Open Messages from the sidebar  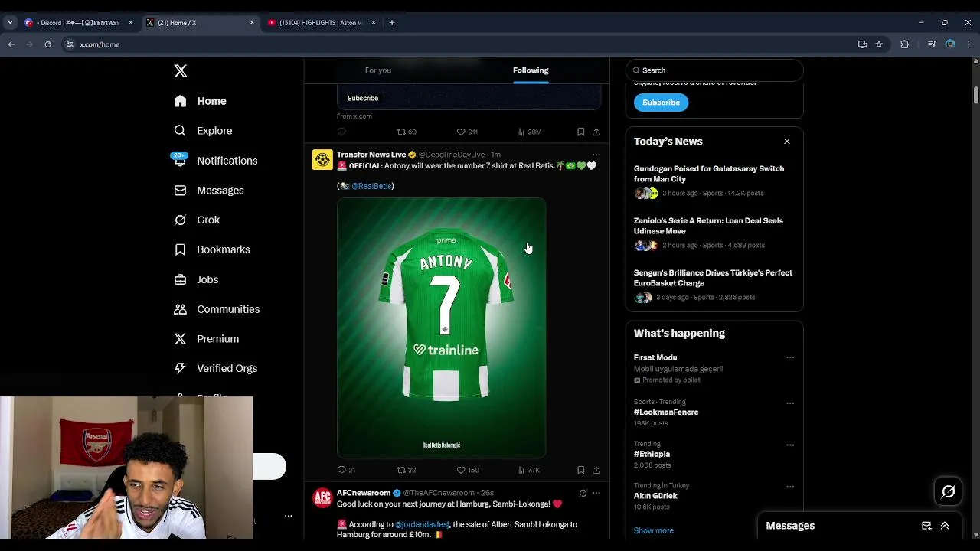coord(209,191)
